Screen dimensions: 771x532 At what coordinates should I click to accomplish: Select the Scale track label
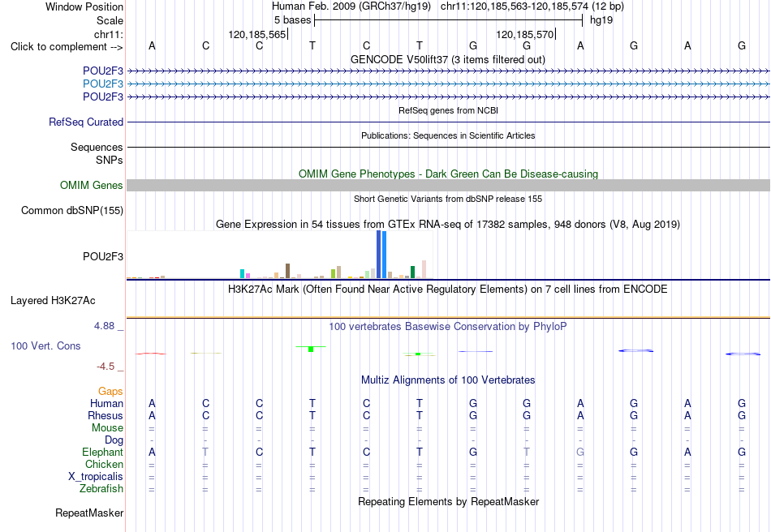coord(110,20)
